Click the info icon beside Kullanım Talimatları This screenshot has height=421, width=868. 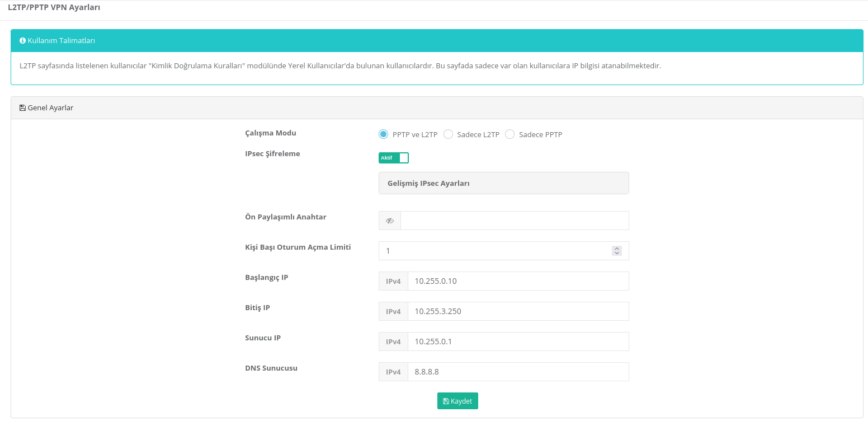point(22,41)
